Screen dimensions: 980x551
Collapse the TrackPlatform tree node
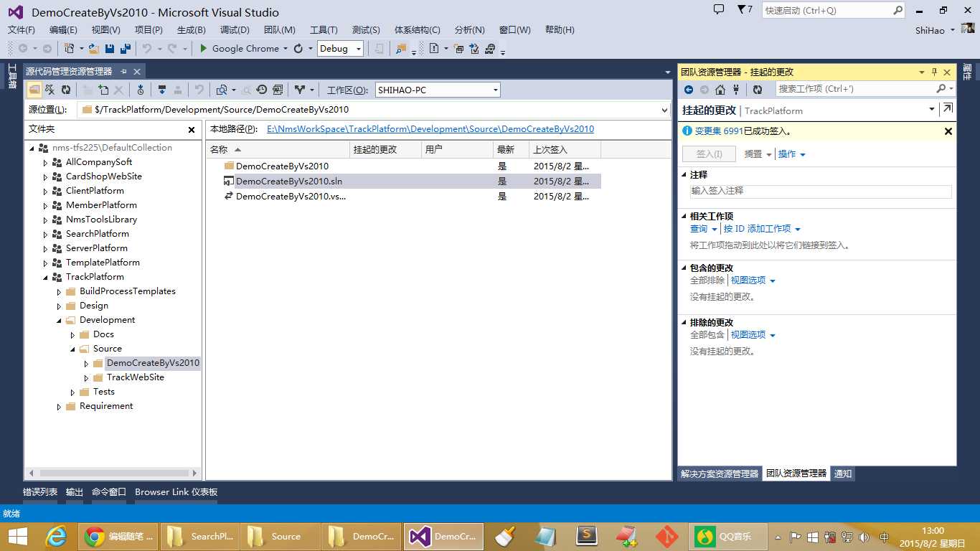pos(45,277)
